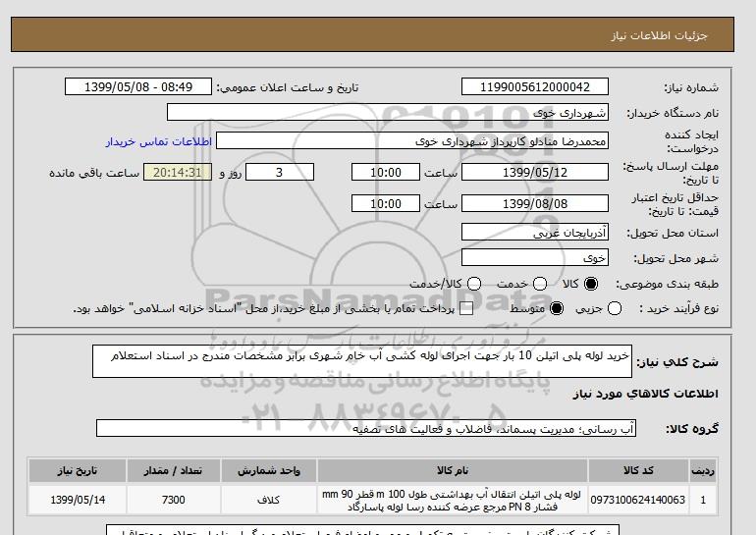Click the کد کالا column header
756x535 pixels.
pos(638,470)
